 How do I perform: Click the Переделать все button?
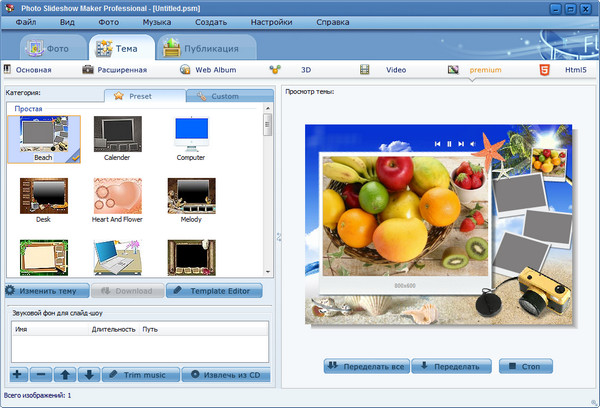367,366
